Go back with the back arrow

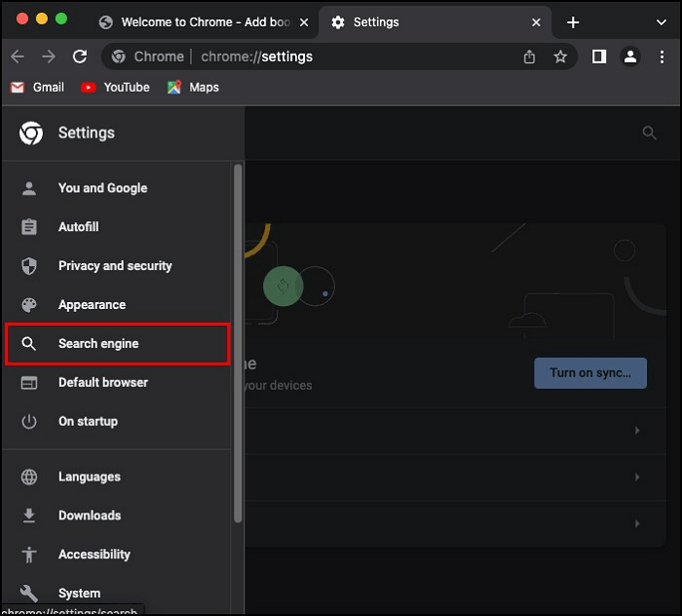click(x=18, y=57)
